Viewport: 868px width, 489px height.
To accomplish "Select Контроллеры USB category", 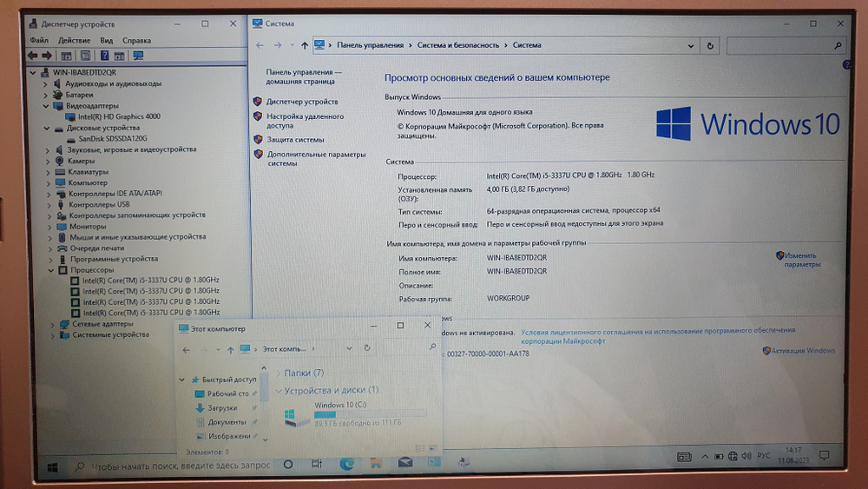I will (99, 204).
